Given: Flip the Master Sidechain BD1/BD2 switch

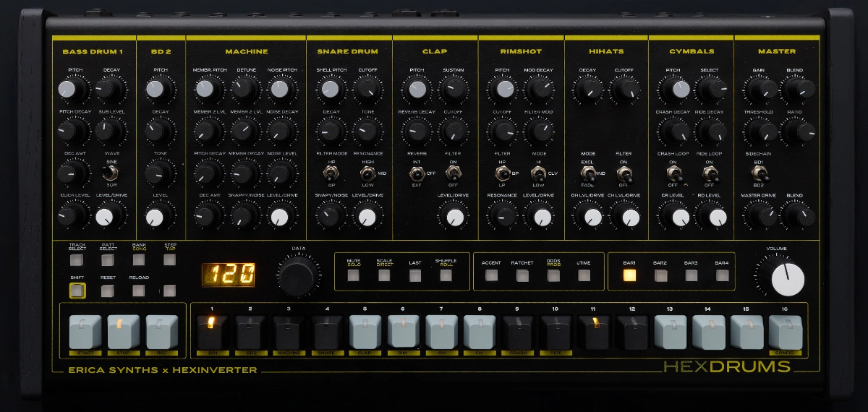Looking at the screenshot, I should (759, 173).
